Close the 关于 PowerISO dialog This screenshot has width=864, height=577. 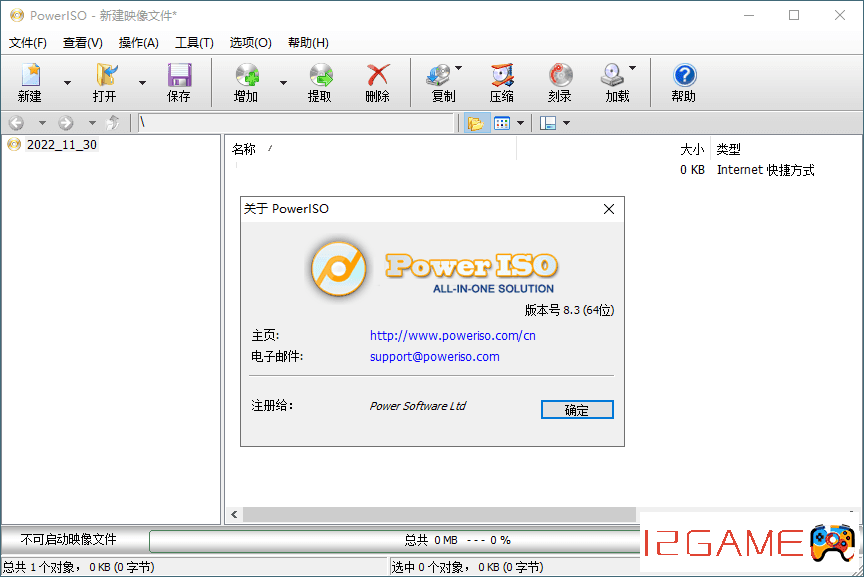click(x=609, y=209)
